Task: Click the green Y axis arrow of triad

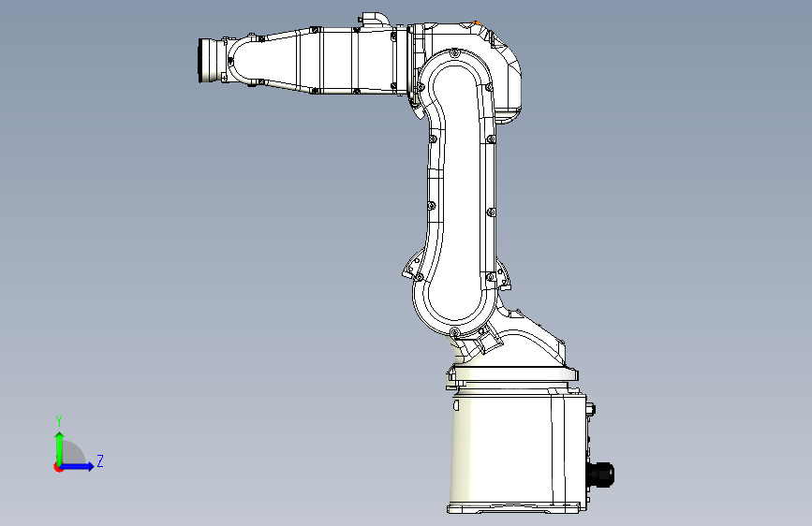Action: click(x=60, y=447)
